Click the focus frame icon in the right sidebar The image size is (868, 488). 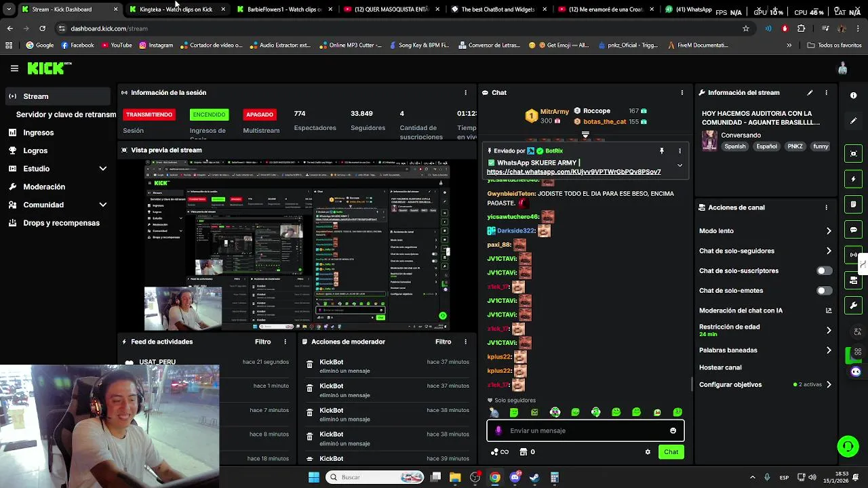tap(854, 154)
